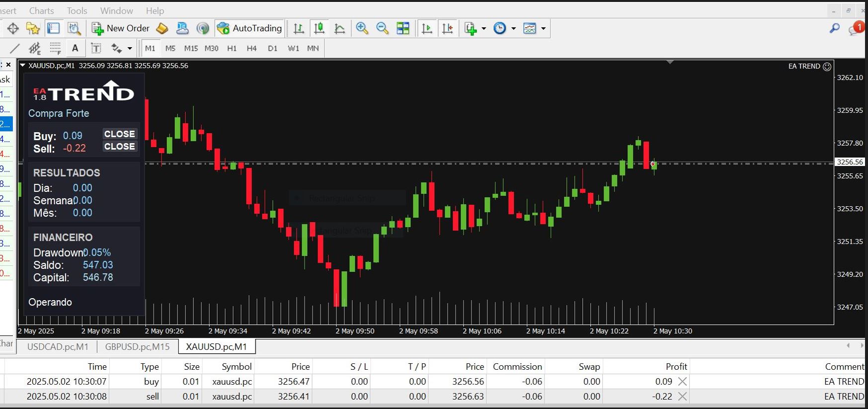This screenshot has width=868, height=409.
Task: Toggle chart shift
Action: pyautogui.click(x=448, y=28)
